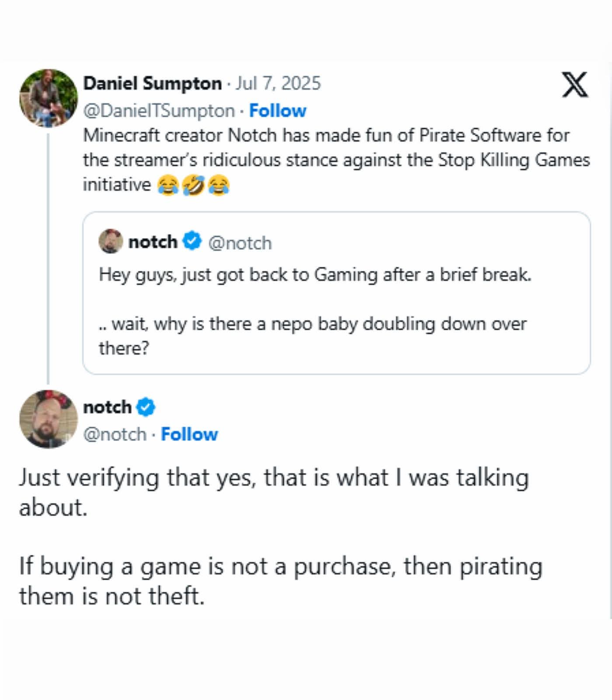Click the bold notch name in the reply
The image size is (612, 700).
coord(107,407)
